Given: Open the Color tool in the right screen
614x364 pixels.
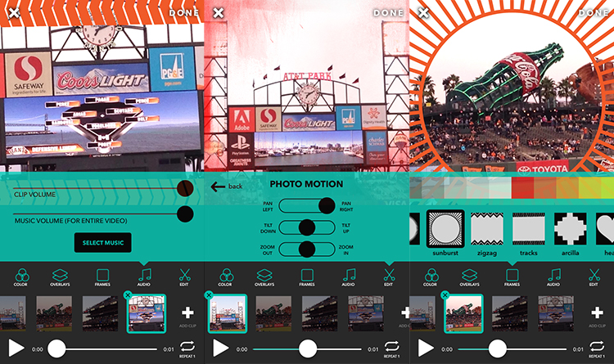Looking at the screenshot, I should (431, 277).
